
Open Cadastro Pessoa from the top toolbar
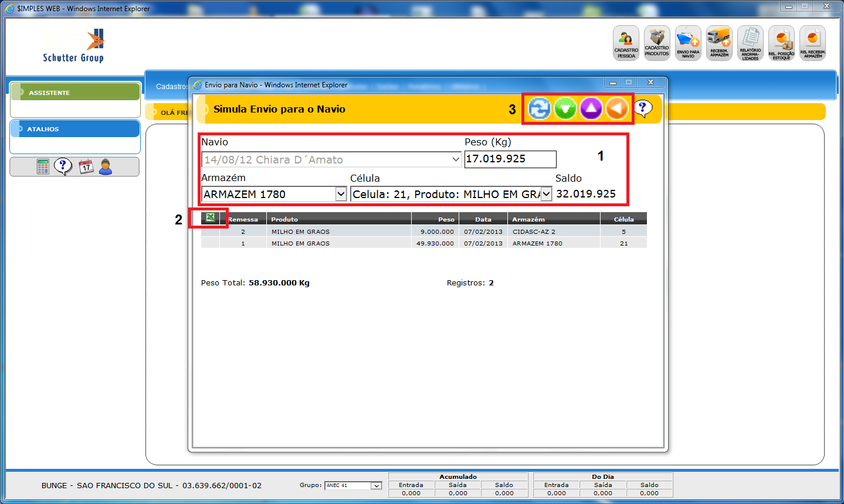(626, 43)
